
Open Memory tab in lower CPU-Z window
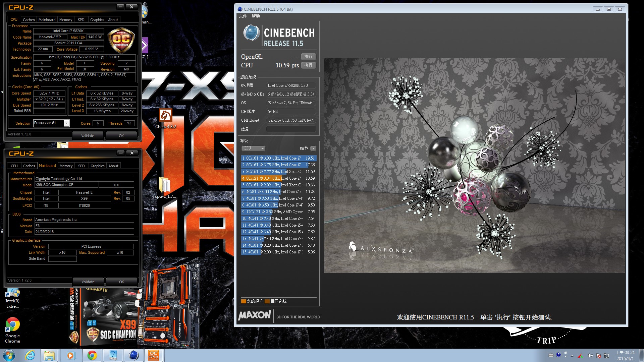tap(66, 166)
